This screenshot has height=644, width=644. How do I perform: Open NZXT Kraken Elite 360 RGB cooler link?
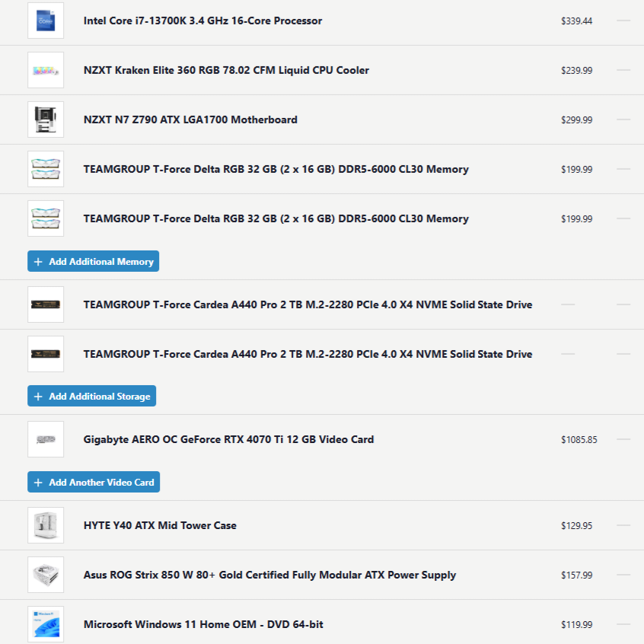point(226,70)
